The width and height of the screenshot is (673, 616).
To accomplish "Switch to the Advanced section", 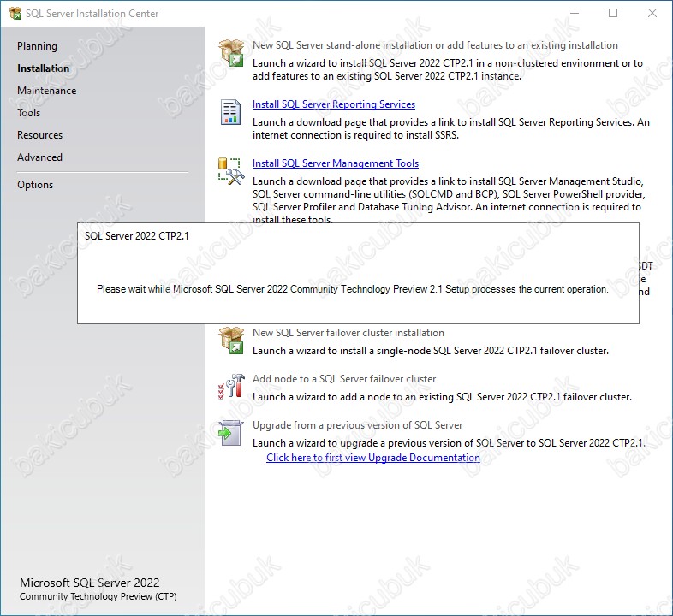I will [39, 157].
